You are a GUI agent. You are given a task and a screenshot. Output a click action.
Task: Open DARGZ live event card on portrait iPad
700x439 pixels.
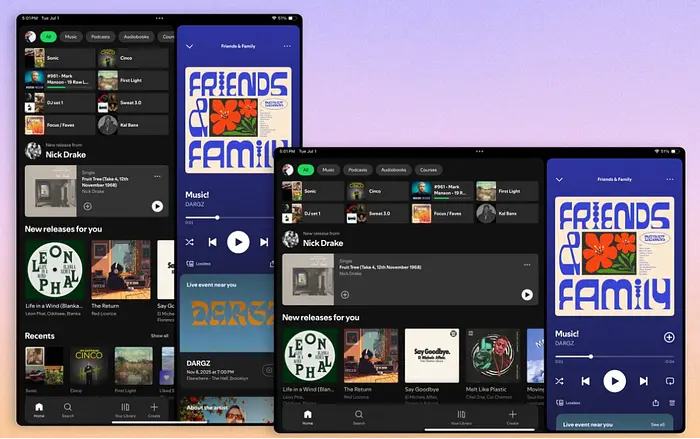(x=227, y=329)
